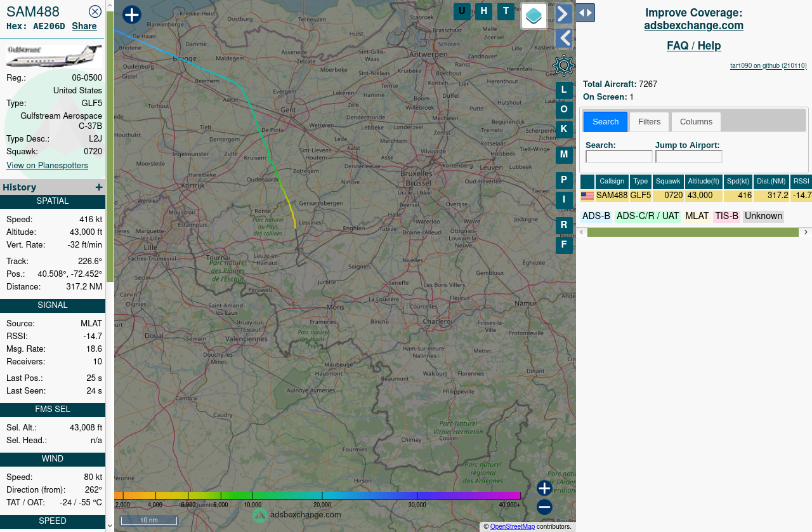812x532 pixels.
Task: Open adsbexchange.com link
Action: click(693, 26)
